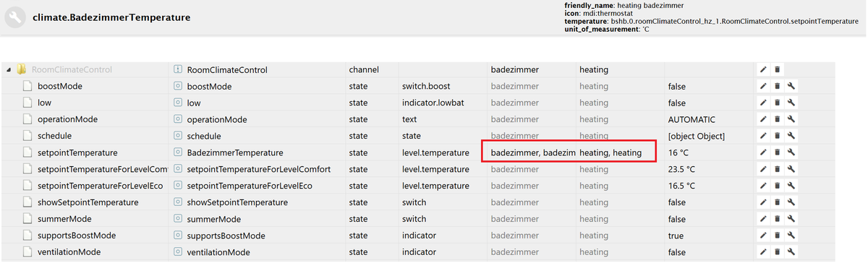The height and width of the screenshot is (263, 868).
Task: Select the showSetpointTemperature tree item
Action: pyautogui.click(x=88, y=202)
